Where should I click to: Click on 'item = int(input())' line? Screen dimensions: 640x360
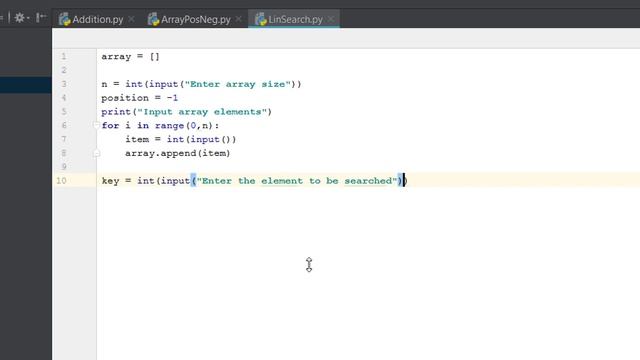(180, 140)
